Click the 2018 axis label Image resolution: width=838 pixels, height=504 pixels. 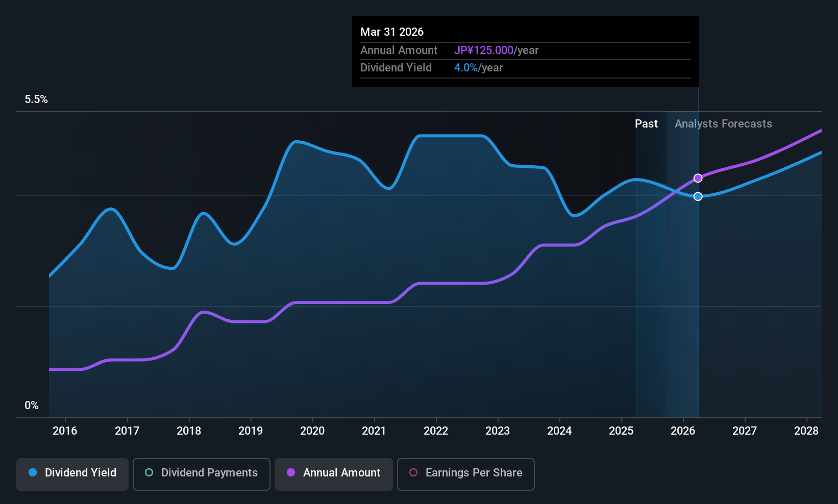coord(189,431)
